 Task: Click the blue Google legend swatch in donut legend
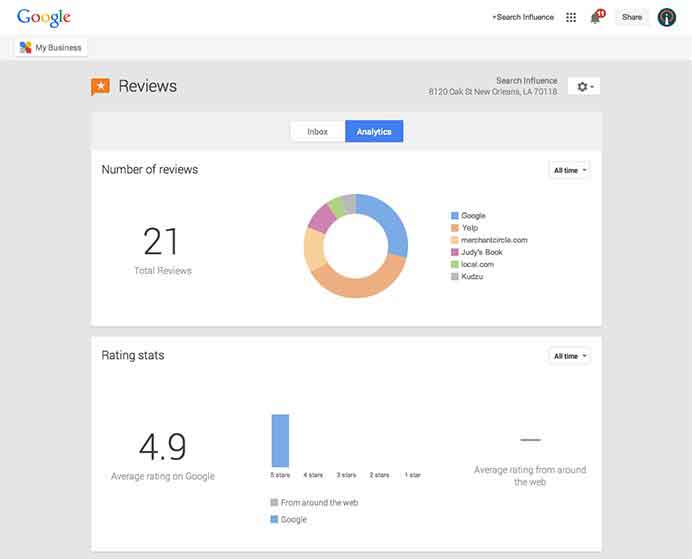click(x=455, y=216)
